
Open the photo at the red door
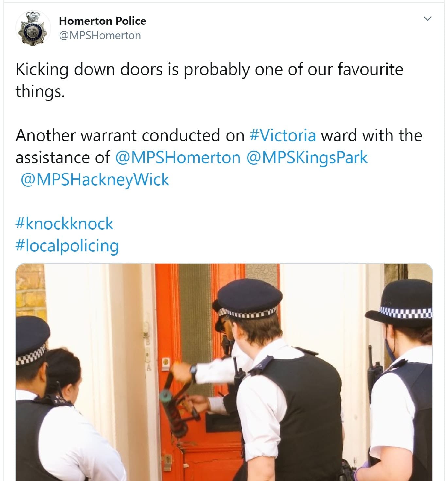224,372
